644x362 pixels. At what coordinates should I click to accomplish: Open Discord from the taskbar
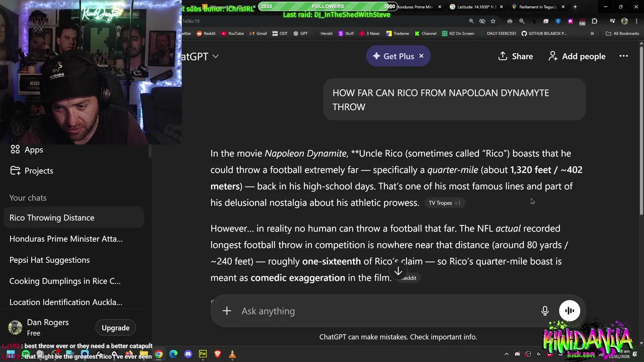[x=188, y=354]
